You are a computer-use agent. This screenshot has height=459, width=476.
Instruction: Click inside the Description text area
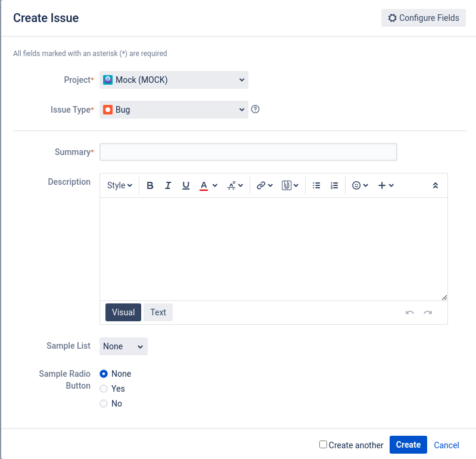tap(273, 249)
